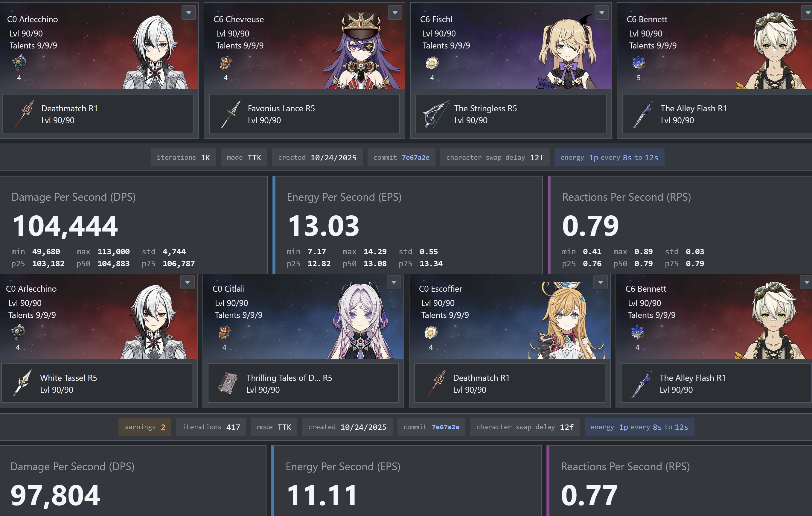812x516 pixels.
Task: Click Escoffier's Deathmatch polearm icon
Action: tap(436, 383)
